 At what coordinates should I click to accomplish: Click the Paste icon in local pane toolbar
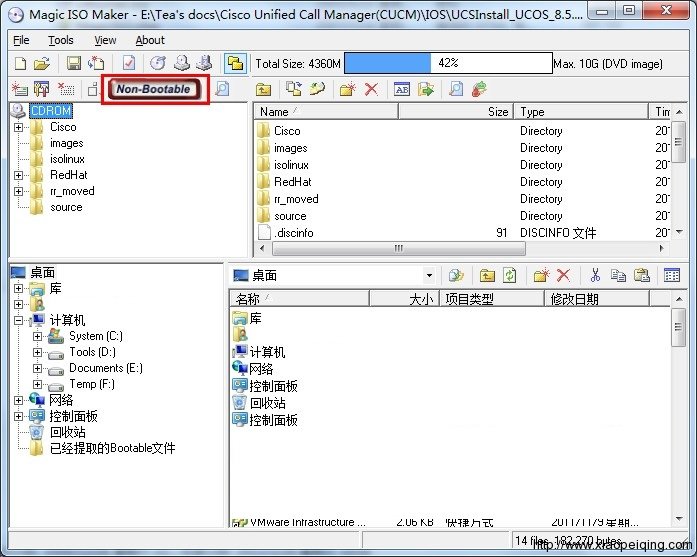coord(642,276)
